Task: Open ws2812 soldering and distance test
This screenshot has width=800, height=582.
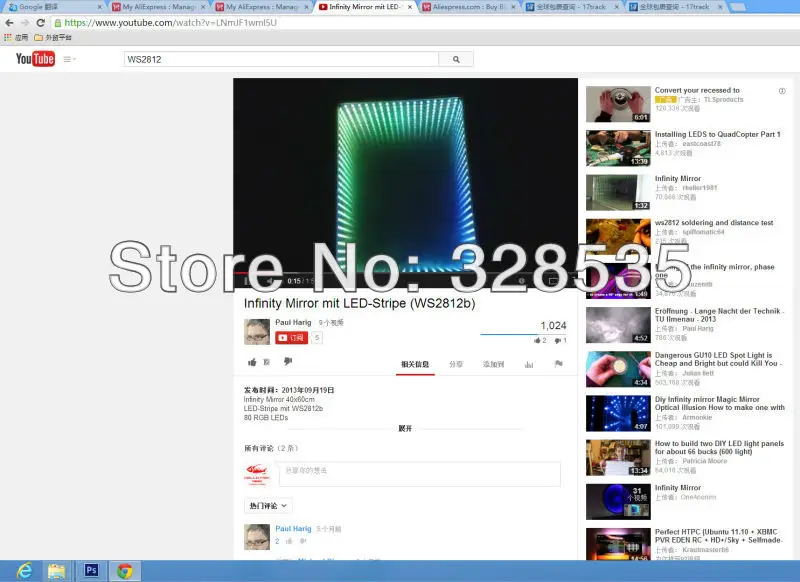Action: coord(714,223)
